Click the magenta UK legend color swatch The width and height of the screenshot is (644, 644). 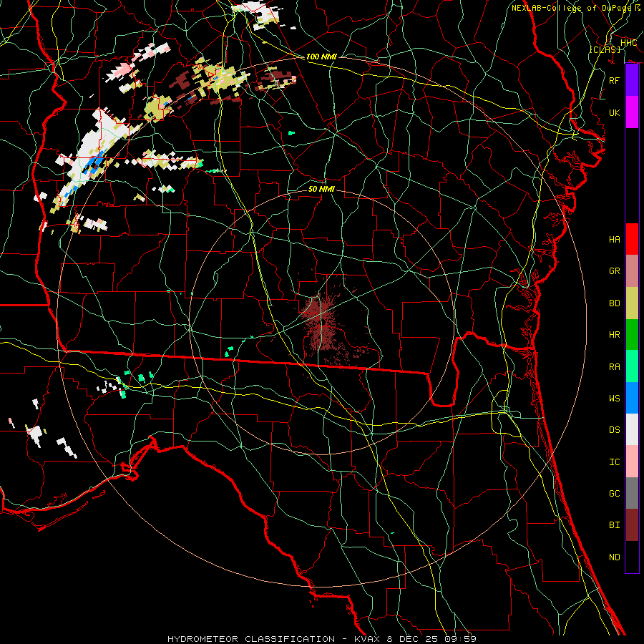click(x=632, y=112)
